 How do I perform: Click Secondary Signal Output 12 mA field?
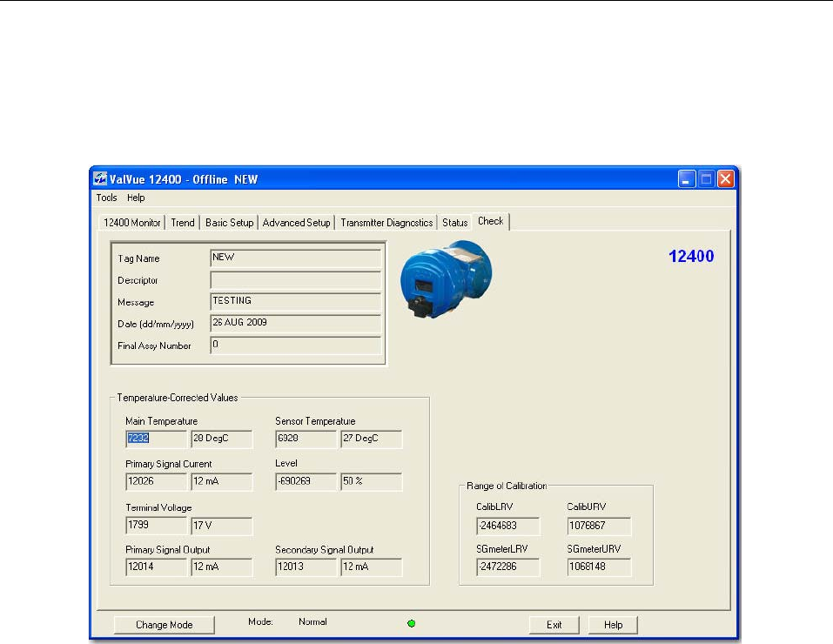pyautogui.click(x=372, y=567)
